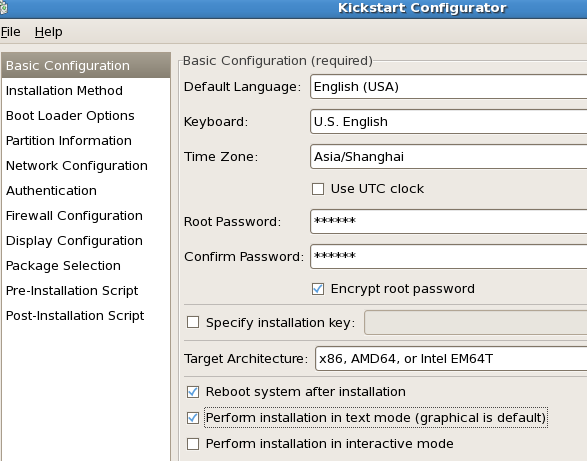This screenshot has width=587, height=461.
Task: Open the Time Zone dropdown showing Asia/Shanghai
Action: (448, 157)
